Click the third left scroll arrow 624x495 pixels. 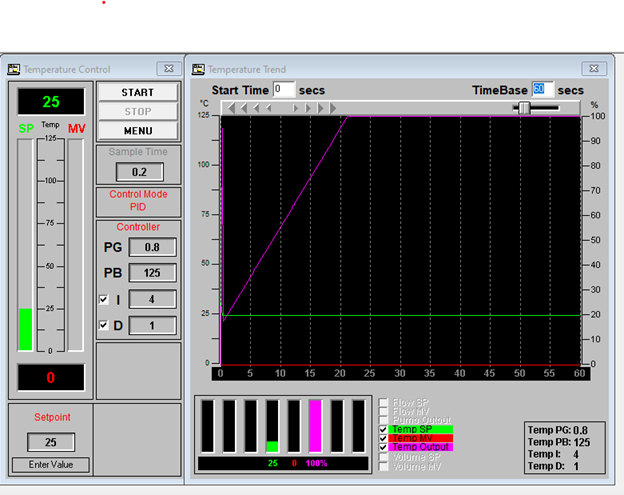pyautogui.click(x=257, y=108)
